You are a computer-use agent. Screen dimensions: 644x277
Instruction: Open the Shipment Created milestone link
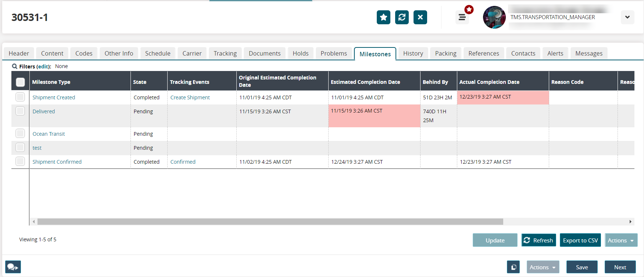tap(54, 97)
